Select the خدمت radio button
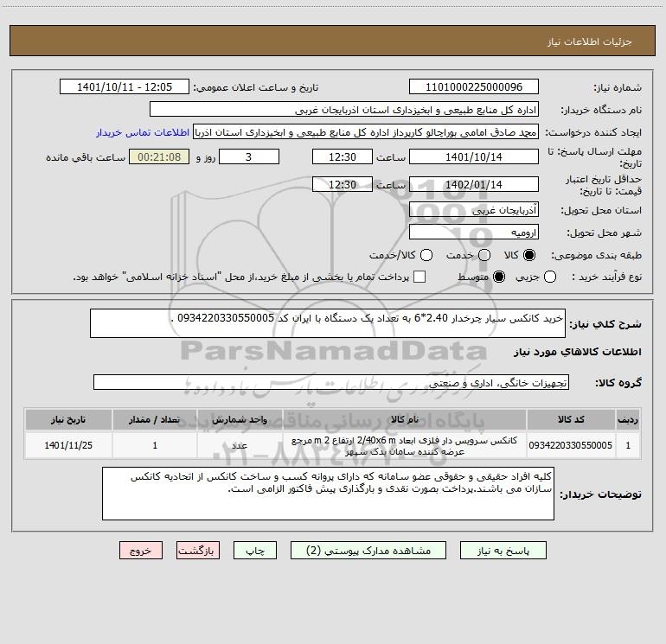The width and height of the screenshot is (666, 644). pos(484,255)
